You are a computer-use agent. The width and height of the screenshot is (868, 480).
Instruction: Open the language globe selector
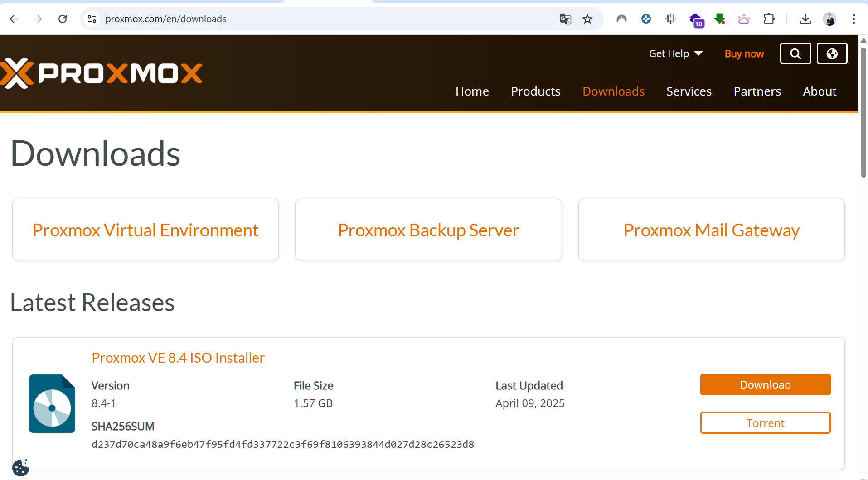(832, 54)
